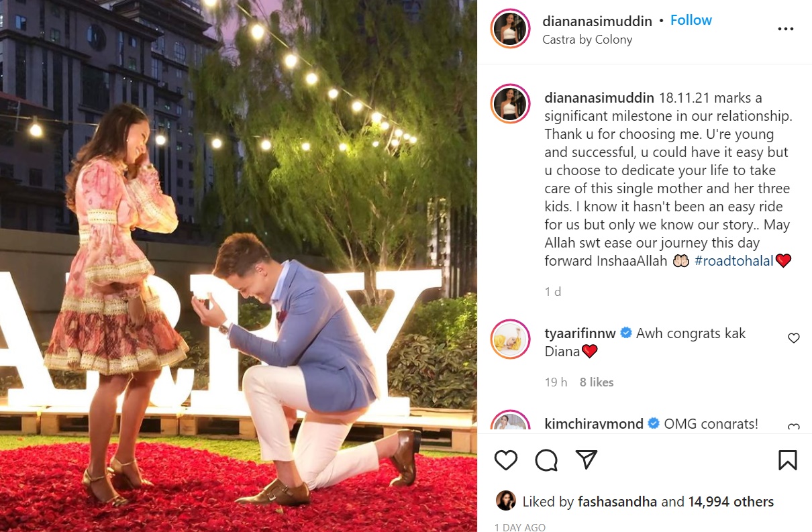Open caption avatar of dianangsimuddin
Screen dimensions: 812x532
(511, 104)
